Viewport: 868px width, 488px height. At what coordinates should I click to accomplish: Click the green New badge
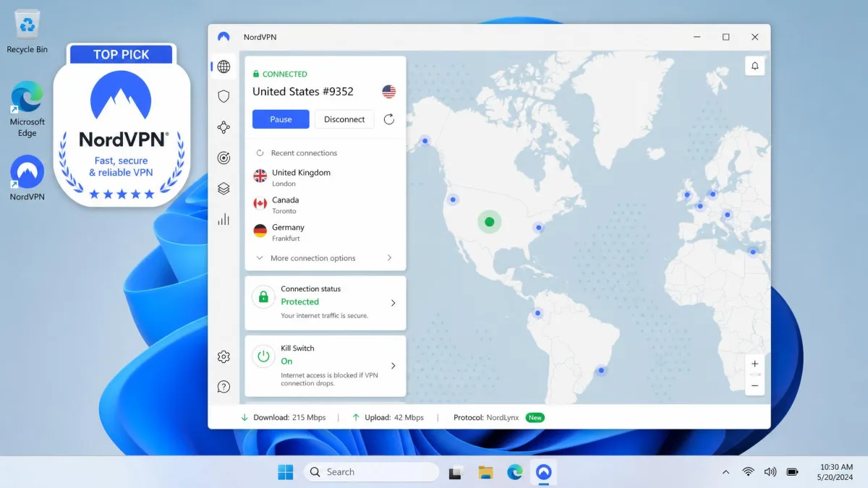[x=535, y=417]
